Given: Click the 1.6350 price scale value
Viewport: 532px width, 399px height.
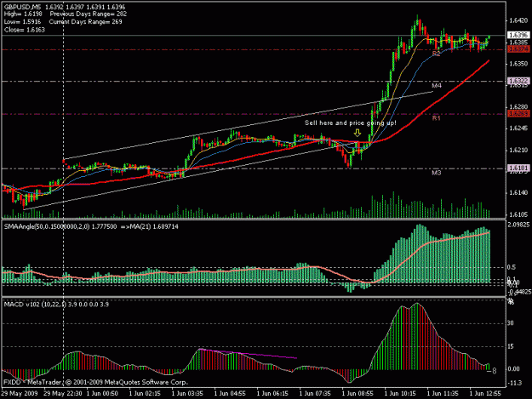Looking at the screenshot, I should [x=518, y=64].
